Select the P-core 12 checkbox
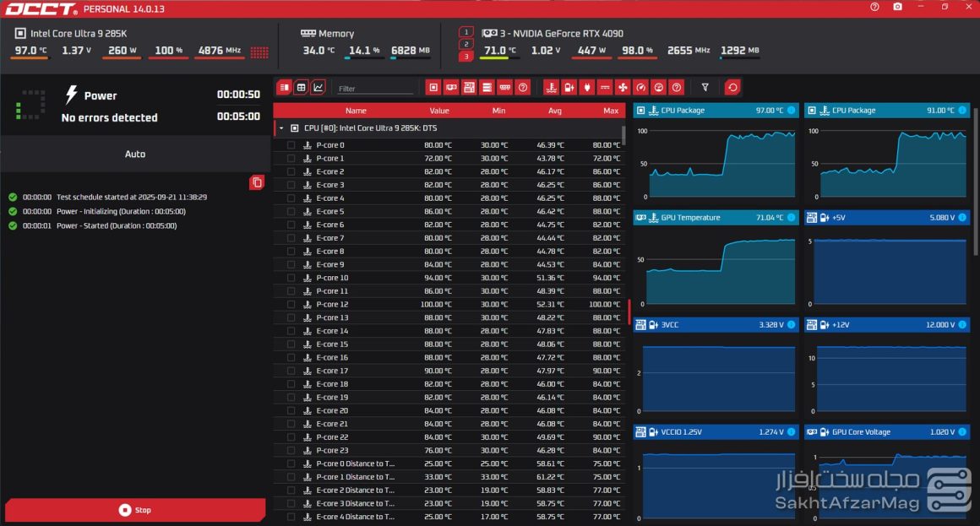The height and width of the screenshot is (526, 980). point(291,304)
